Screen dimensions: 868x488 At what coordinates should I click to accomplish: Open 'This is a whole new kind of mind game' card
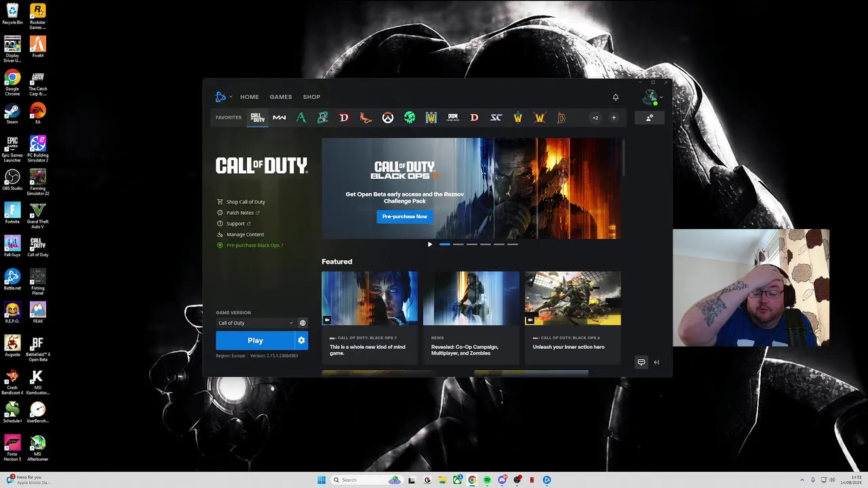click(370, 317)
